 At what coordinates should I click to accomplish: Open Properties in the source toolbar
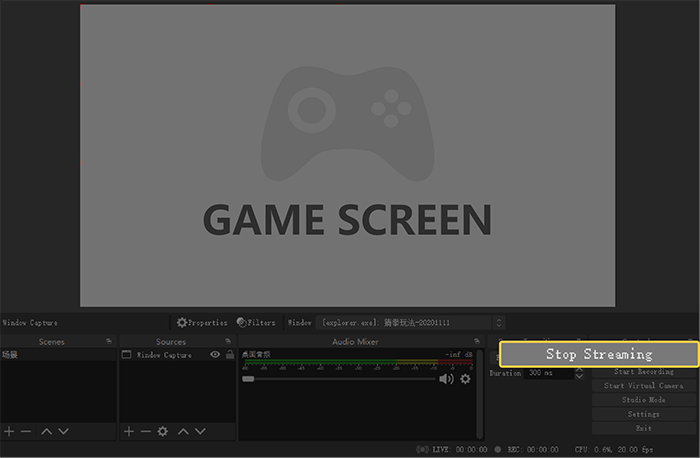(x=202, y=323)
